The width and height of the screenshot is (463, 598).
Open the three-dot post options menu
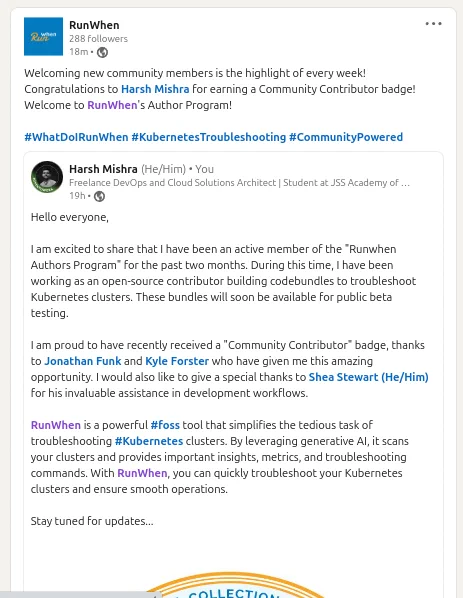(x=434, y=24)
